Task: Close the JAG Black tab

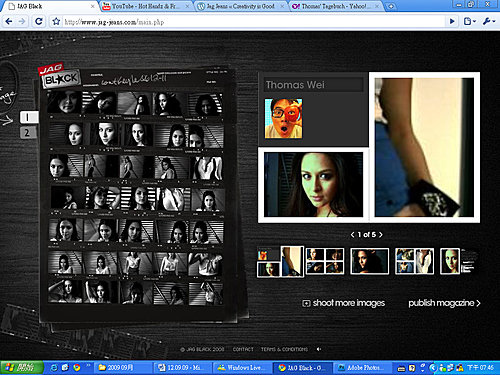Action: [x=92, y=6]
